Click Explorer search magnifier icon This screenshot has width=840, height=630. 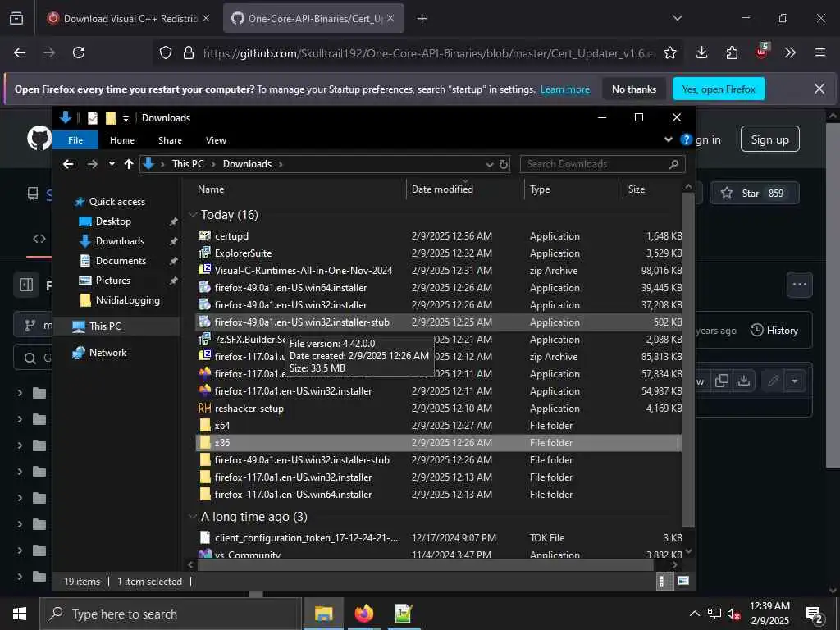674,164
